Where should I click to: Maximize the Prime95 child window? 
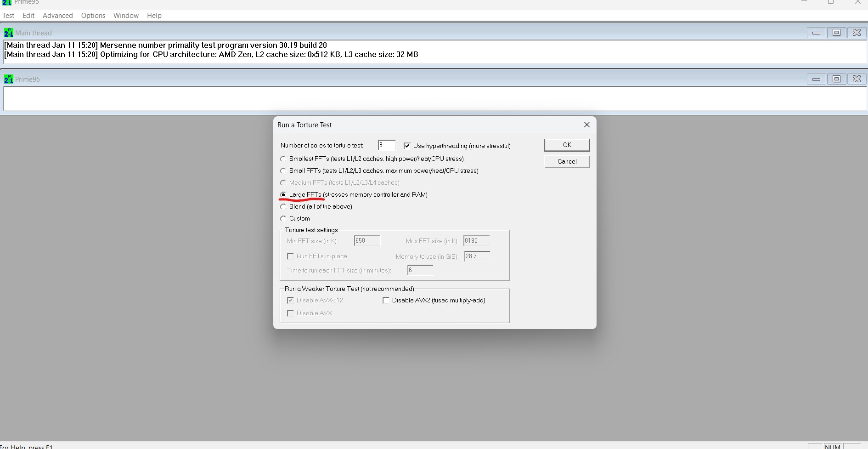[x=836, y=79]
